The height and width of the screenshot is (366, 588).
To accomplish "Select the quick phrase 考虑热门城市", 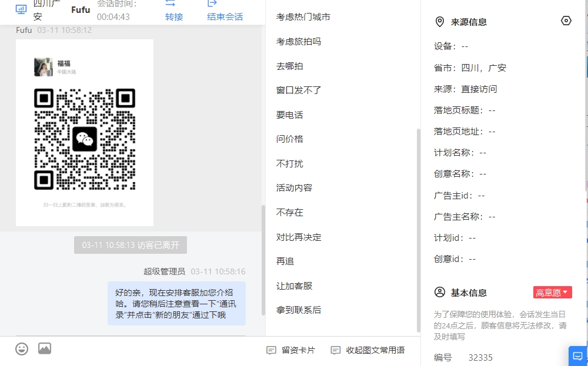I will (303, 17).
